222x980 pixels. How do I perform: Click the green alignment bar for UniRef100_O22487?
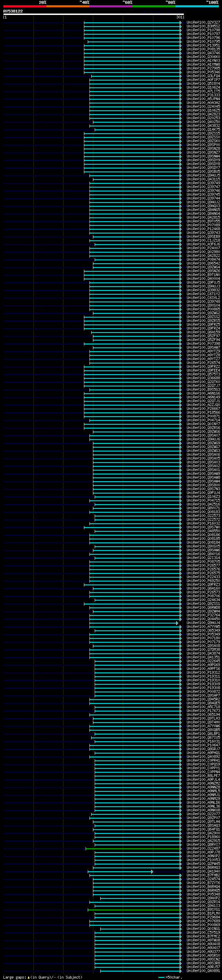pyautogui.click(x=134, y=848)
